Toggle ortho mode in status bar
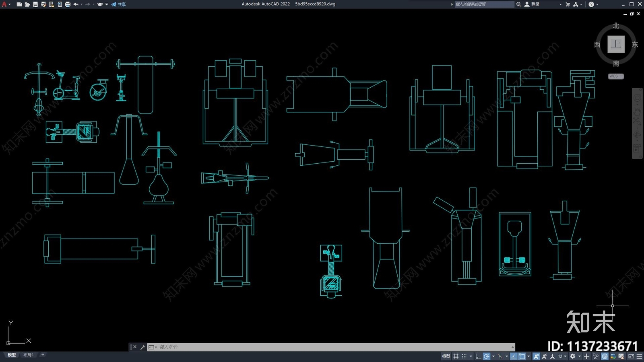 (478, 356)
